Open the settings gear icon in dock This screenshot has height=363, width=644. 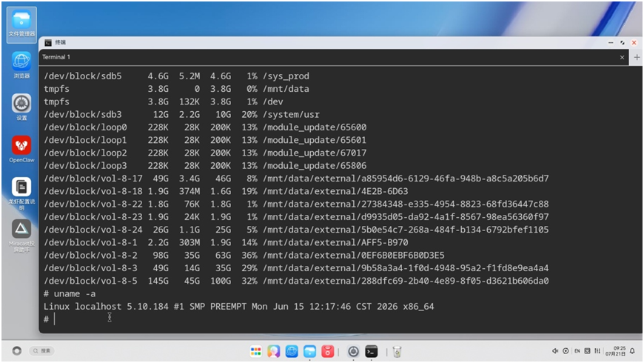click(353, 351)
